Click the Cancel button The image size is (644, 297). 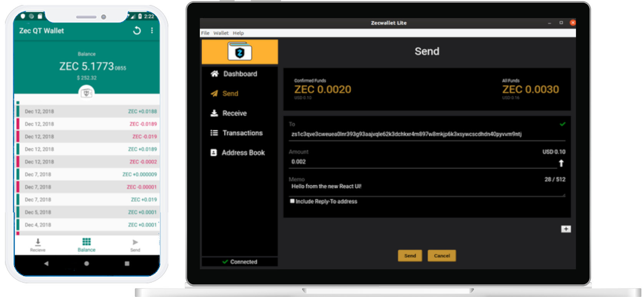click(442, 256)
